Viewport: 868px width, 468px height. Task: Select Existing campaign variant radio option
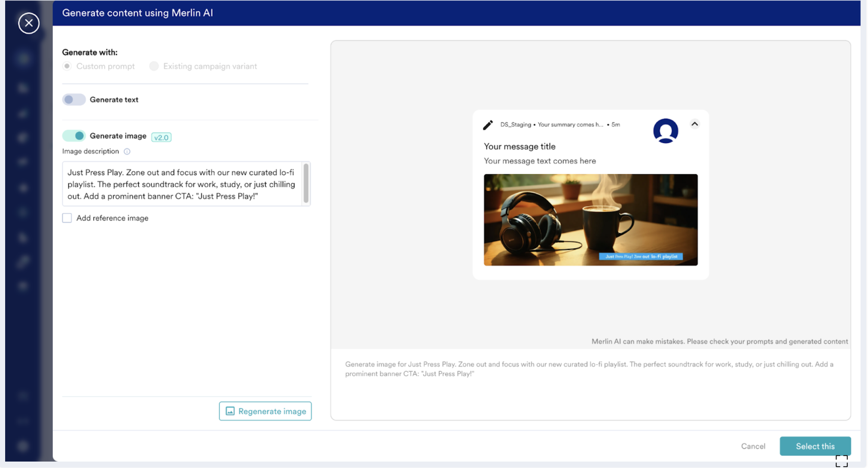click(154, 66)
